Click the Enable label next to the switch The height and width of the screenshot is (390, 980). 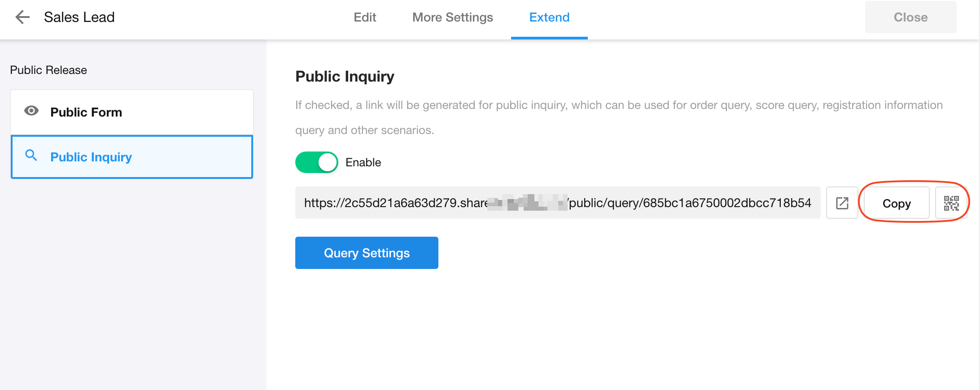click(363, 162)
